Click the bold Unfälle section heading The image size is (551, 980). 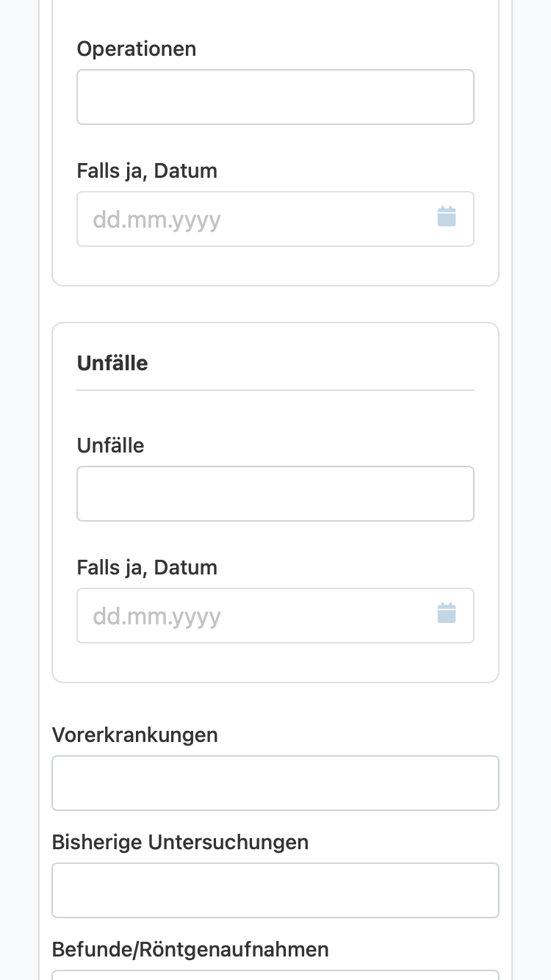coord(112,364)
